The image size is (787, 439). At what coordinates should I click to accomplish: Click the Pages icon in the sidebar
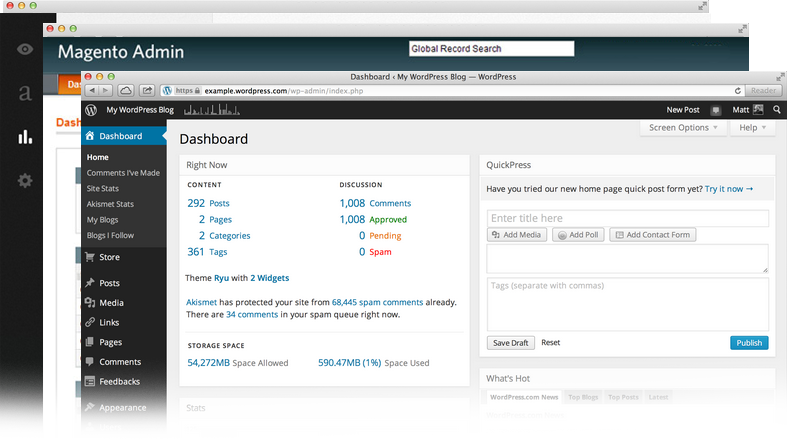(90, 342)
